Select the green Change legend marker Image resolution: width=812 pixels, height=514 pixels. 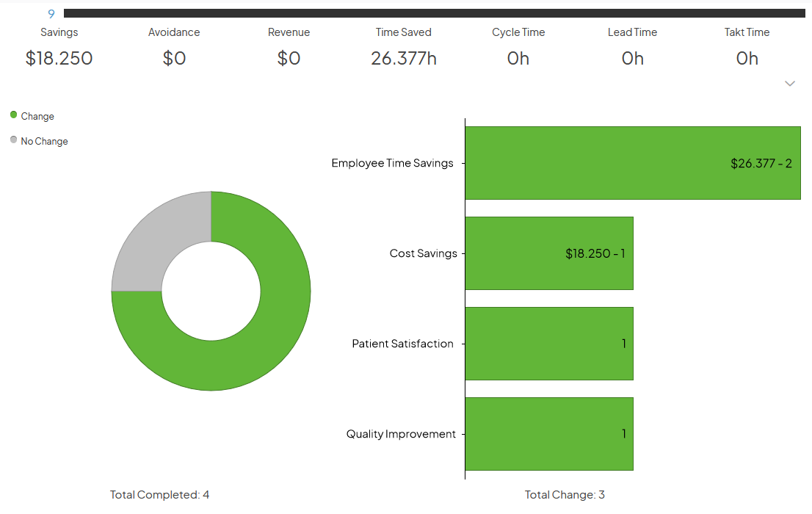[12, 115]
